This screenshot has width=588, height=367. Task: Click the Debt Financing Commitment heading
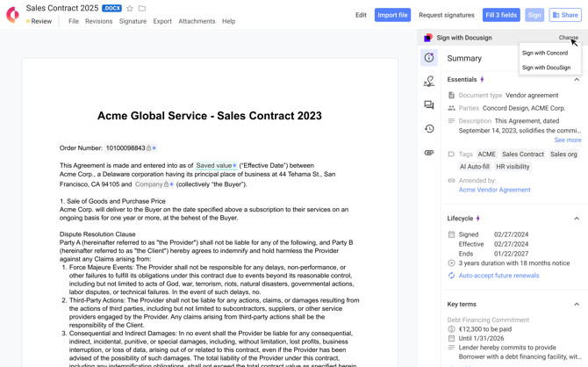click(488, 320)
